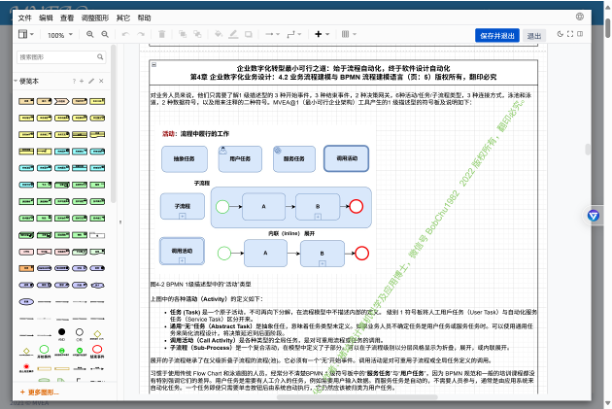
Task: Open the fill color bucket tool
Action: [219, 34]
